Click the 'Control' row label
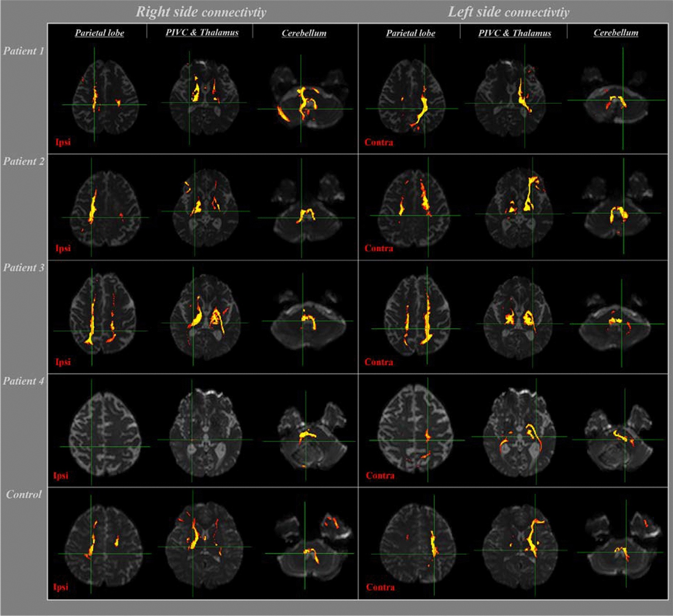This screenshot has height=616, width=673. point(24,494)
